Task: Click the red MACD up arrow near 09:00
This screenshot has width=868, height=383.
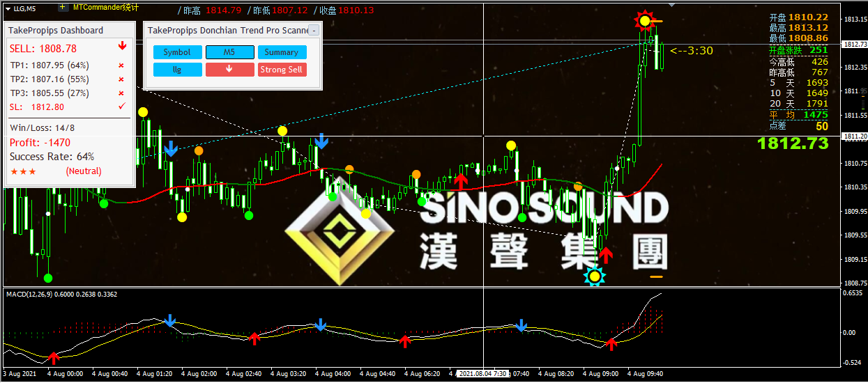Action: [611, 343]
